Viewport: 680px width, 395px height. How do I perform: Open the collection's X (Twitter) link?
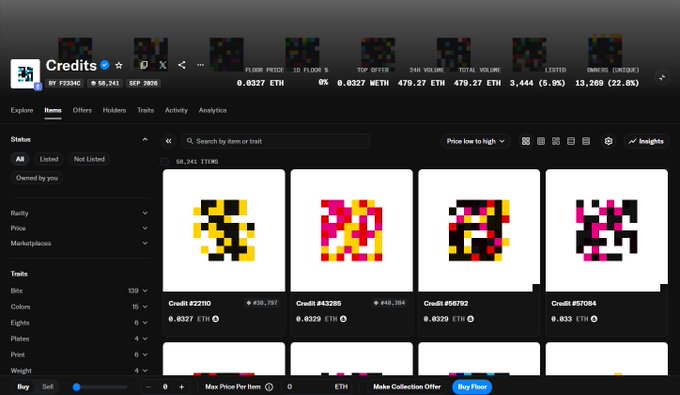pyautogui.click(x=163, y=65)
